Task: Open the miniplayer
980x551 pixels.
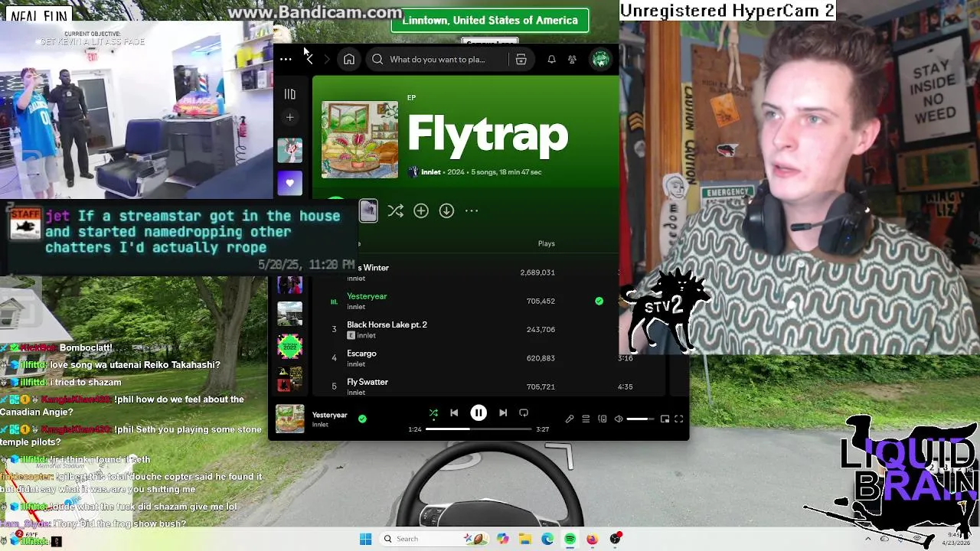Action: coord(665,419)
